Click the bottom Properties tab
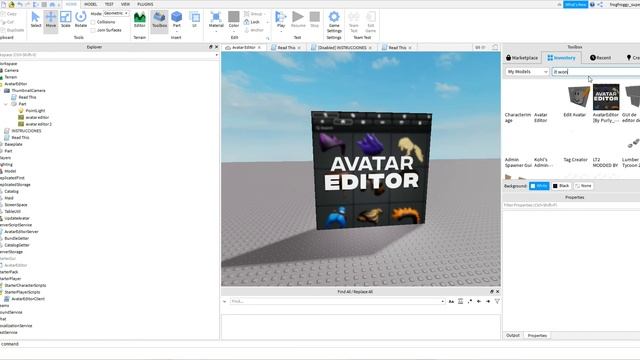 pyautogui.click(x=537, y=336)
